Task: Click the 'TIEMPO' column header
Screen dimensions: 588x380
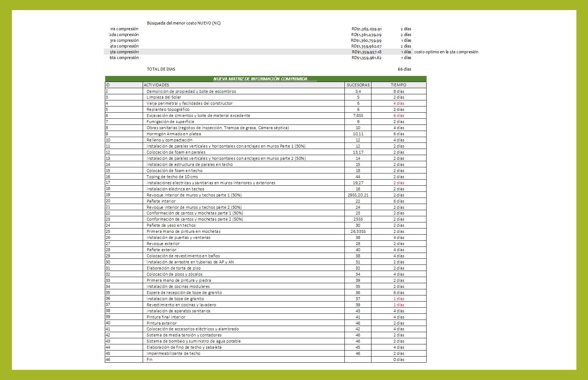Action: [x=398, y=85]
